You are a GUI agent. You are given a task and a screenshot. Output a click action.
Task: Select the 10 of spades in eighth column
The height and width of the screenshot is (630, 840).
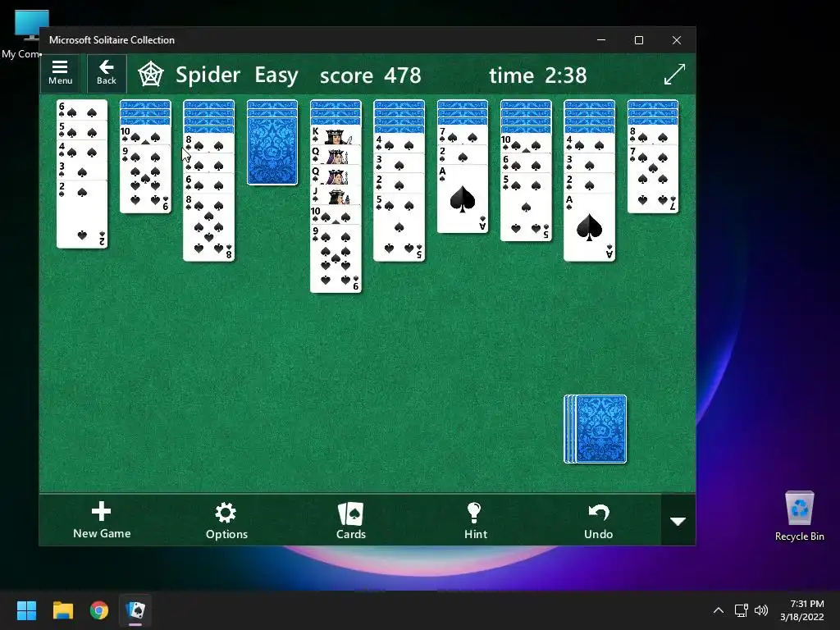tap(526, 143)
